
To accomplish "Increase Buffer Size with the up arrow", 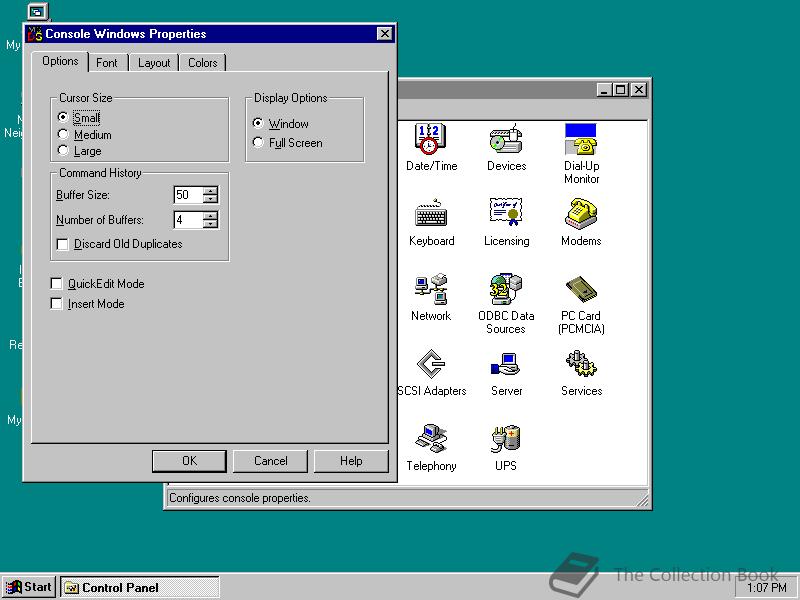I will coord(210,190).
